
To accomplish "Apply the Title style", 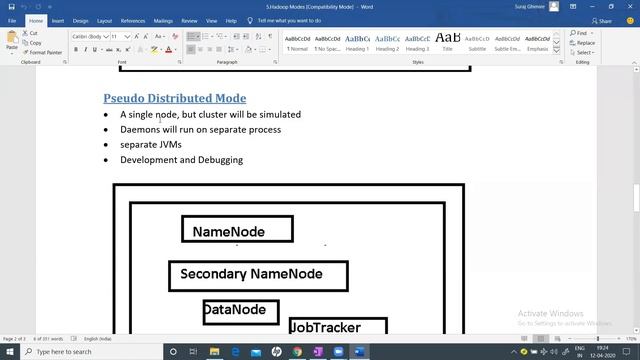I will tap(448, 43).
